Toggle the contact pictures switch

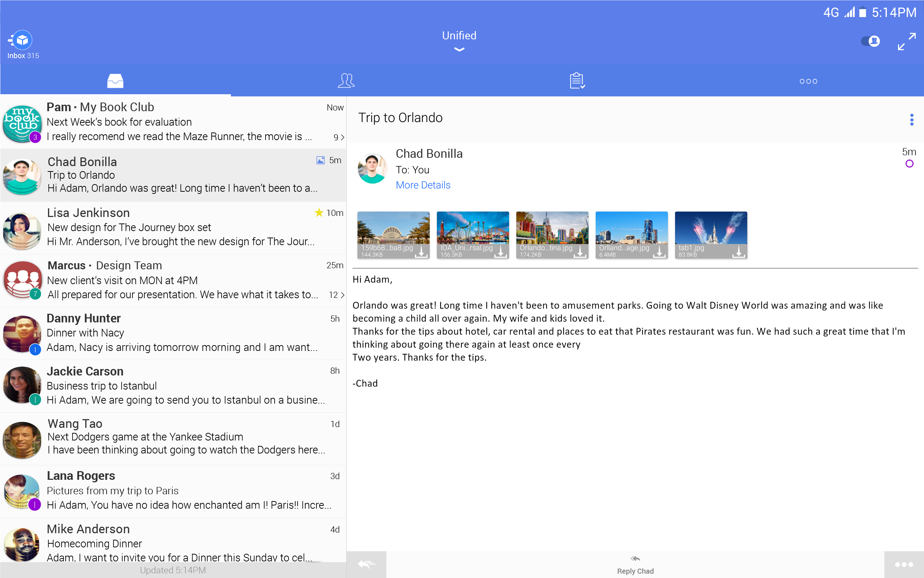(x=870, y=41)
